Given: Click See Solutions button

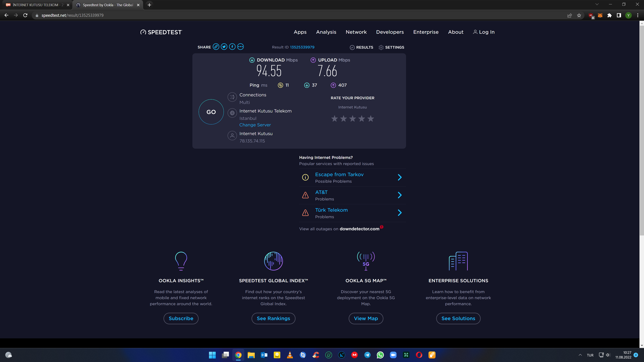Looking at the screenshot, I should [458, 319].
